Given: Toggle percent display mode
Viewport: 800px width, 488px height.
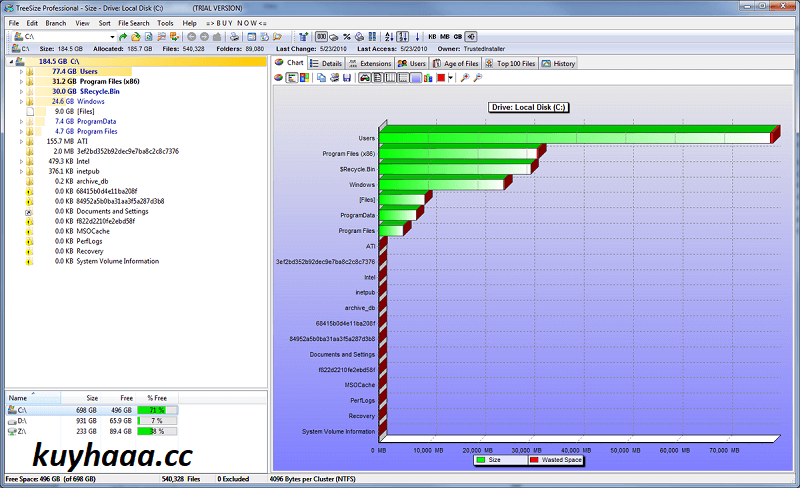Looking at the screenshot, I should click(x=347, y=37).
